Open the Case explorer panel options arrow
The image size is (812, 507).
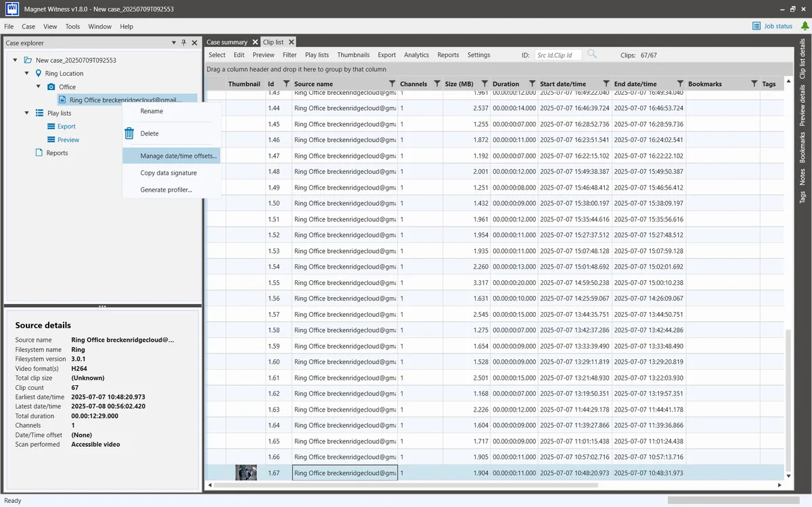174,43
